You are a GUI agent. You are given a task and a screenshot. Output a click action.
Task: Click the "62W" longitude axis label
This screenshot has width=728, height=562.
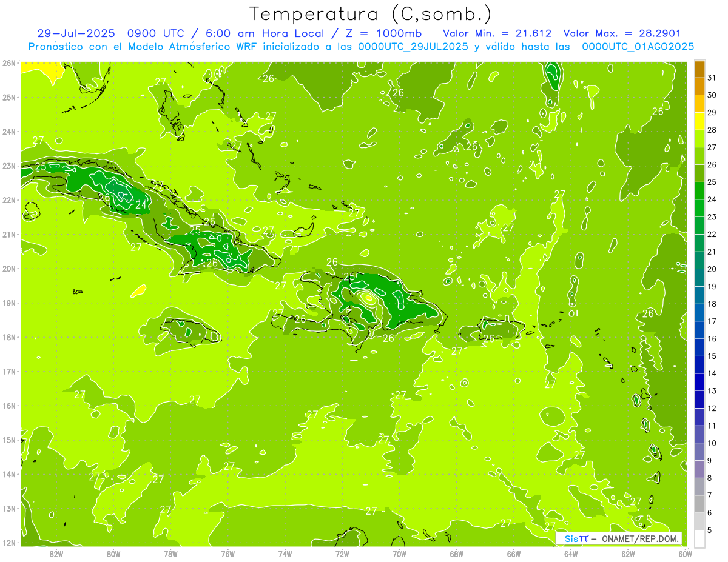tap(628, 554)
